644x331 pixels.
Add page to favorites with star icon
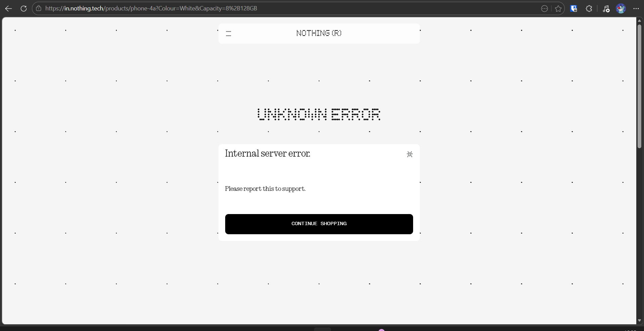click(558, 9)
